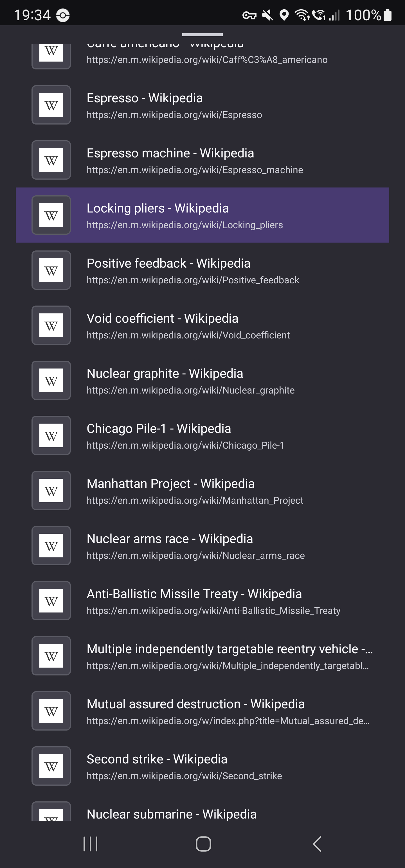Tap the Void coefficient Wikipedia favicon
This screenshot has width=405, height=868.
[51, 325]
